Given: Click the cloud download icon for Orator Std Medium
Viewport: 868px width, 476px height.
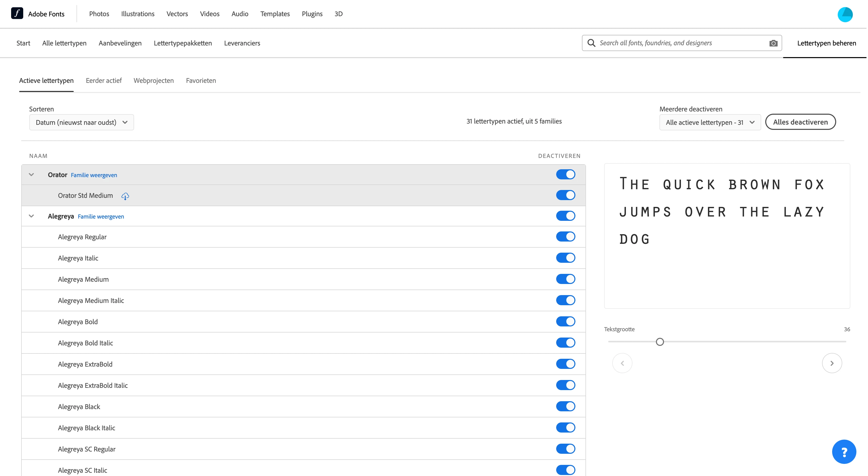Looking at the screenshot, I should click(125, 196).
